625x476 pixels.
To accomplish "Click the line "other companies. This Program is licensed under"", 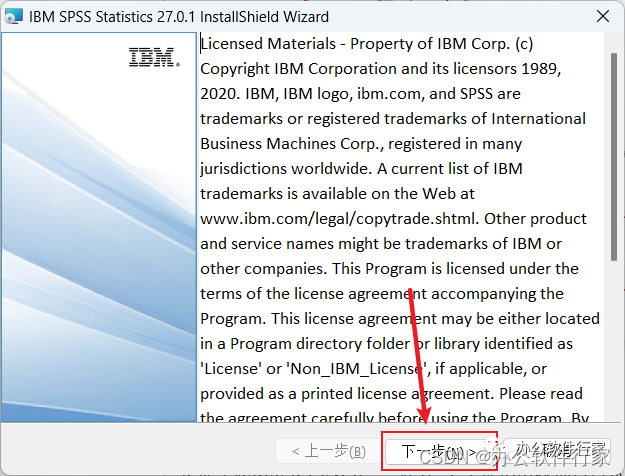I will click(389, 269).
